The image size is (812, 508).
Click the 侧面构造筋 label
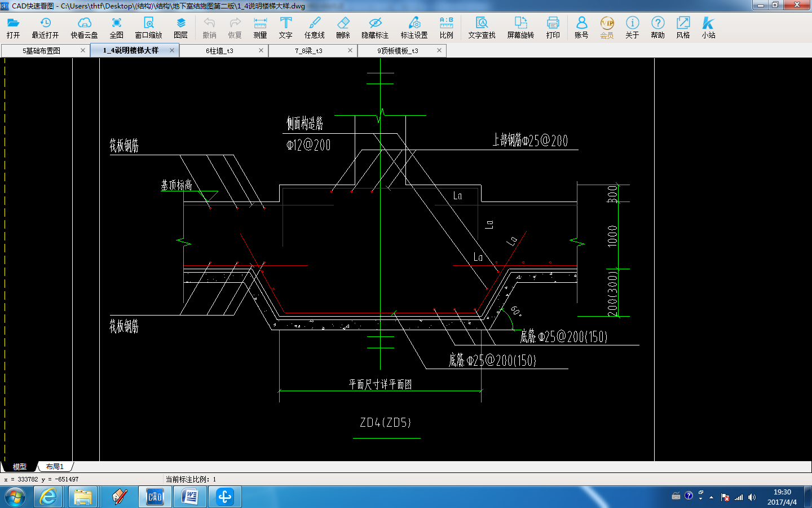304,123
